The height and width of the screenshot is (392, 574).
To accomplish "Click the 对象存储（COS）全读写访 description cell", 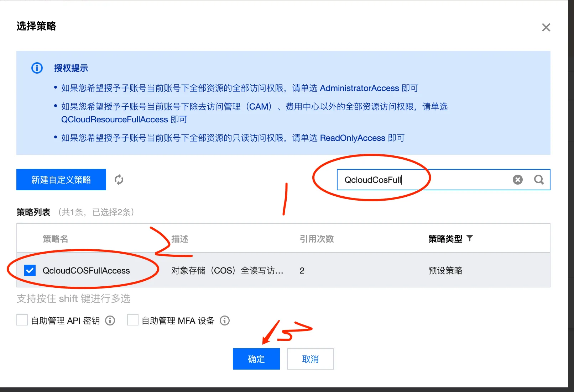I will point(227,271).
